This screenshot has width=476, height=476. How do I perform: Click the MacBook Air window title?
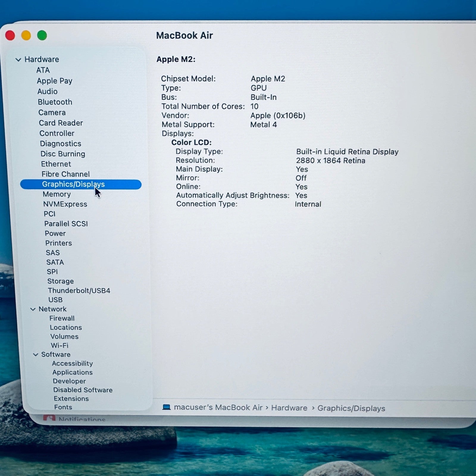(184, 35)
